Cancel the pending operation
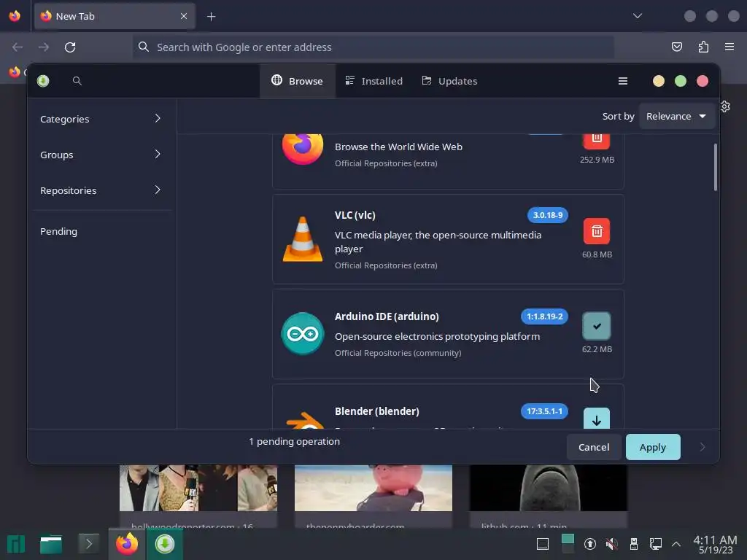Image resolution: width=747 pixels, height=560 pixels. [594, 447]
